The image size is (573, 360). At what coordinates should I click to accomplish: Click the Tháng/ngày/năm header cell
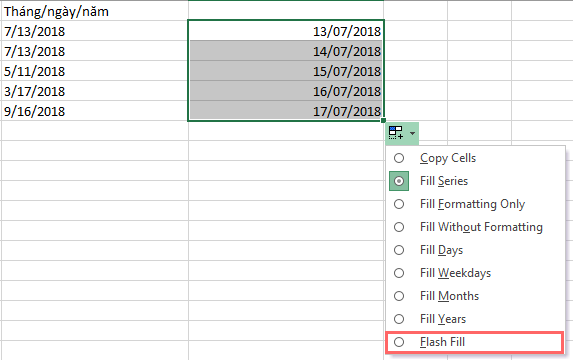click(95, 11)
